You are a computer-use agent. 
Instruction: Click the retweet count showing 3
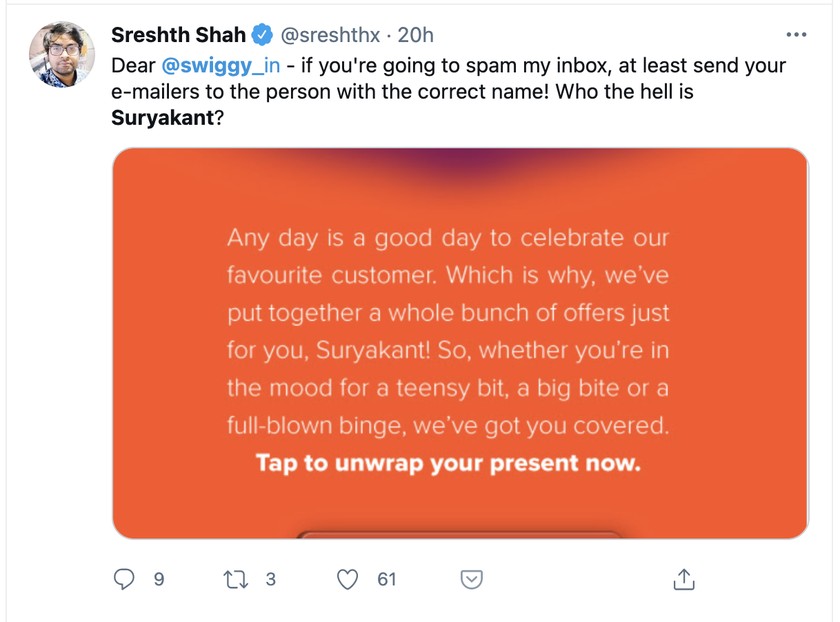(270, 579)
